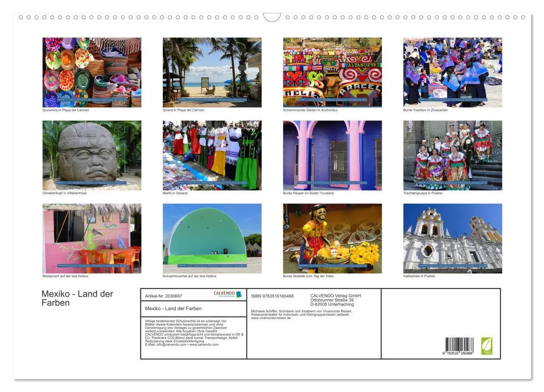Select the Bunte Skelette zum Tag der Toten photo

pyautogui.click(x=332, y=239)
